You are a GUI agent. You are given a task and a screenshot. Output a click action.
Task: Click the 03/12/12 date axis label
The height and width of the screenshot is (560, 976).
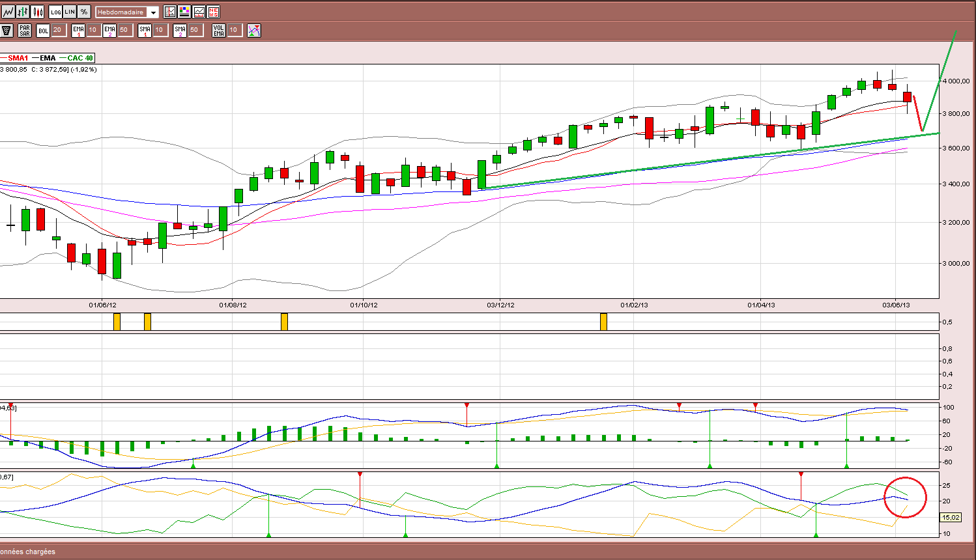click(x=501, y=305)
